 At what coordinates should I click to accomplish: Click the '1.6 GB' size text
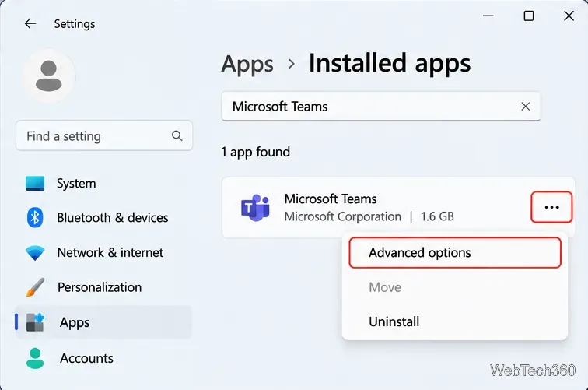tap(437, 216)
